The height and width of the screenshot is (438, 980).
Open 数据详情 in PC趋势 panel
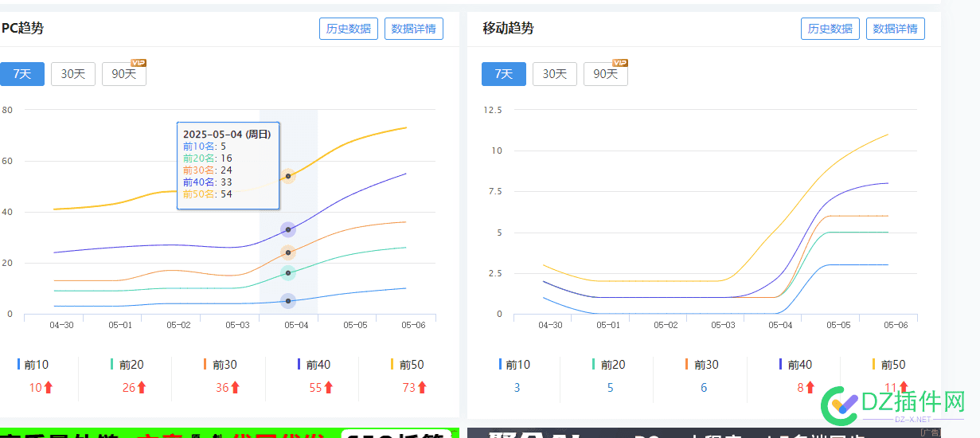click(414, 29)
